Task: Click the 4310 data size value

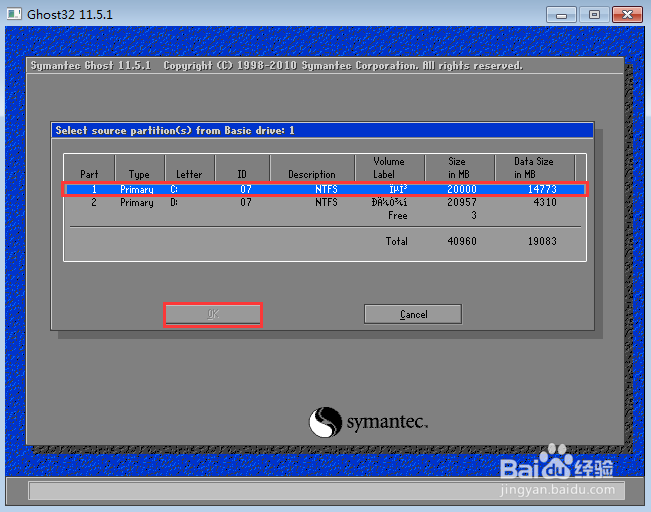Action: tap(545, 203)
